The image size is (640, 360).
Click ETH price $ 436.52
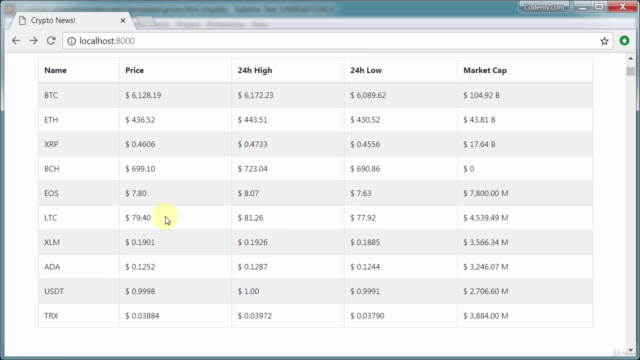pos(140,120)
